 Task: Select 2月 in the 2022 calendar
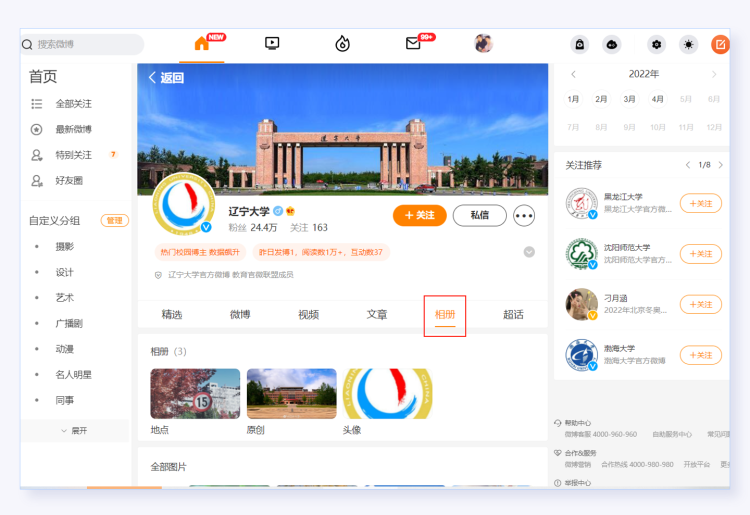[x=601, y=99]
